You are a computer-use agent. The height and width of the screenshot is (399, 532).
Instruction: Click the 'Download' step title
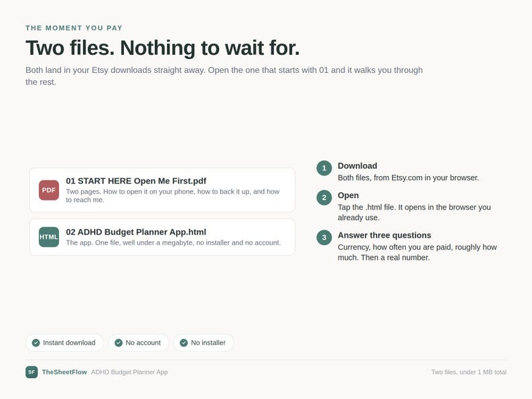pyautogui.click(x=357, y=166)
